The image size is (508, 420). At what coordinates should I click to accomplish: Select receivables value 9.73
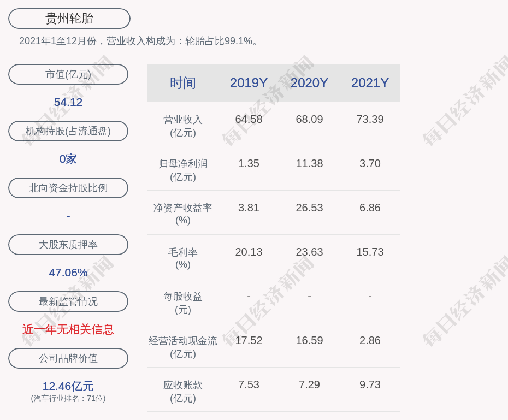coord(370,384)
